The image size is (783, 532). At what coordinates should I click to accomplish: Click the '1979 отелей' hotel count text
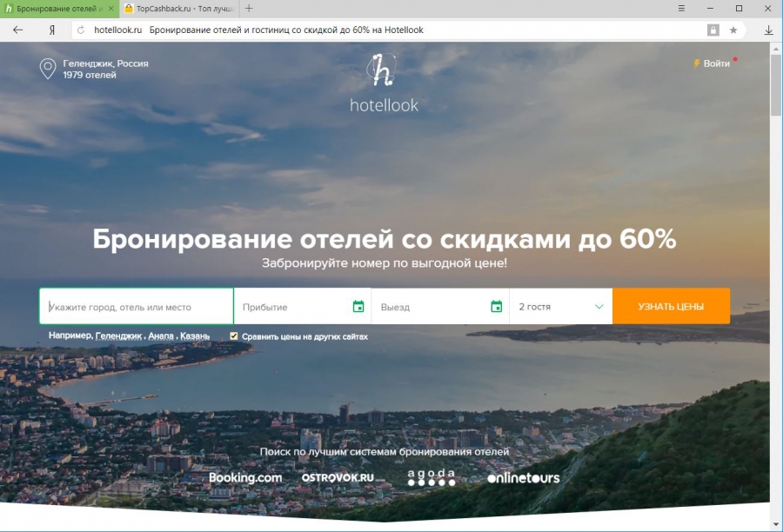[90, 75]
